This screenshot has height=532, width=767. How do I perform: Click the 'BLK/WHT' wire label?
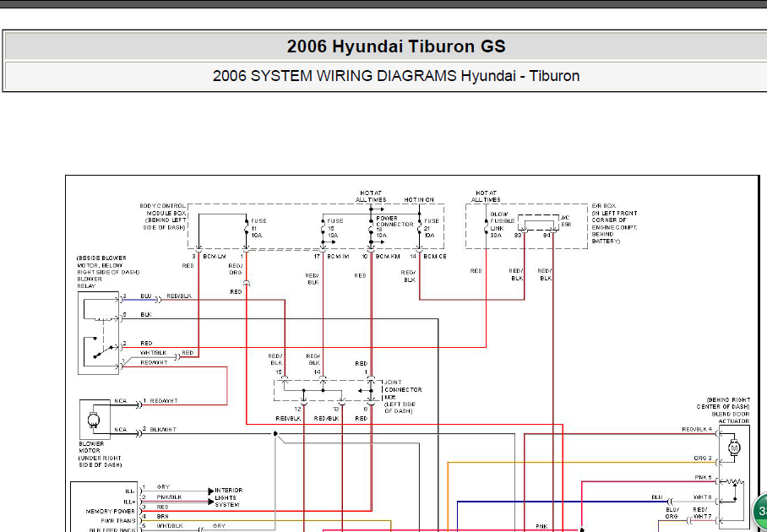163,430
